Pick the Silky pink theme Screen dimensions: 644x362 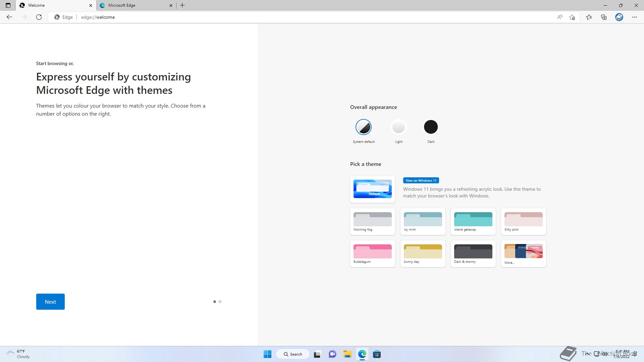[x=524, y=222]
